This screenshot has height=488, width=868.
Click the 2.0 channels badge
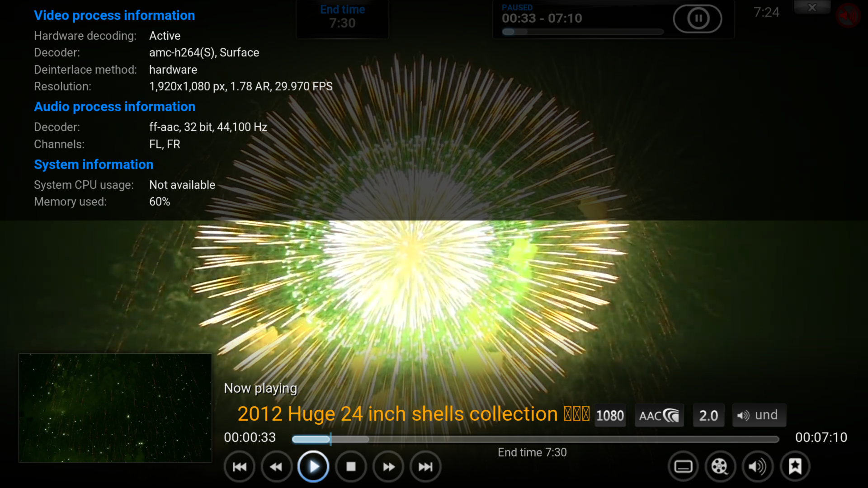(708, 415)
